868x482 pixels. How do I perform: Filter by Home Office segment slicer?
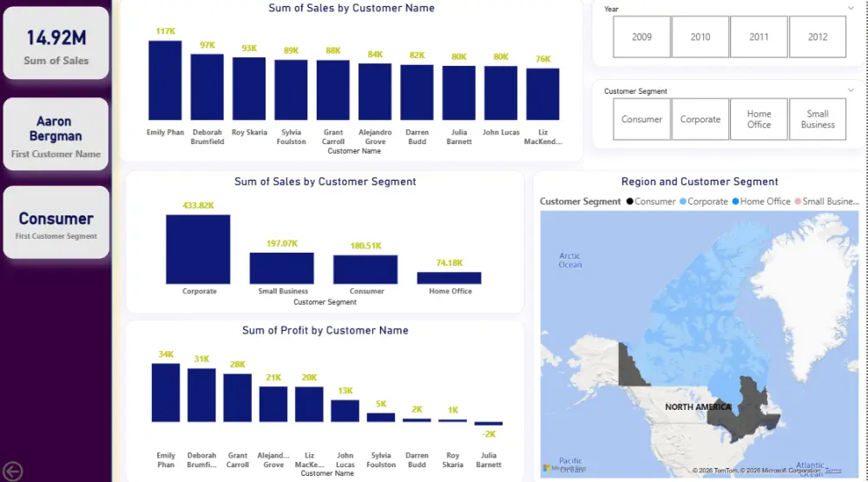pyautogui.click(x=759, y=119)
